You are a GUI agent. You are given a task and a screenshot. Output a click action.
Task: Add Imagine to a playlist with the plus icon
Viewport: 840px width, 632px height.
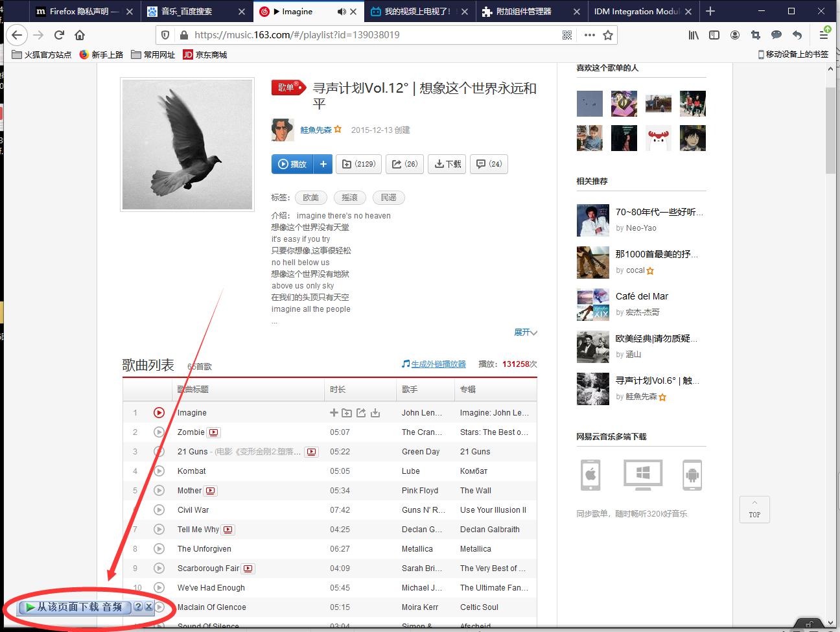[334, 412]
